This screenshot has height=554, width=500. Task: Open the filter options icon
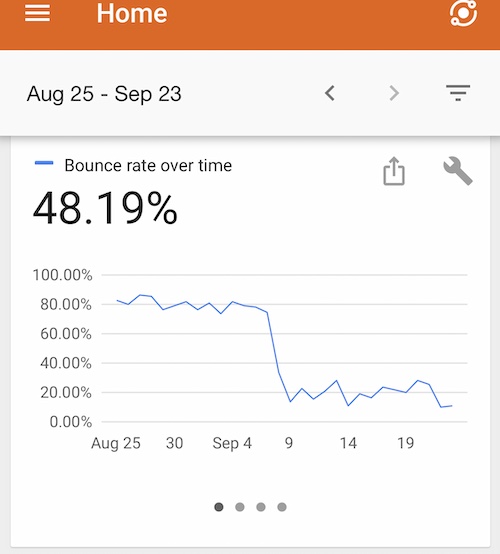[458, 93]
